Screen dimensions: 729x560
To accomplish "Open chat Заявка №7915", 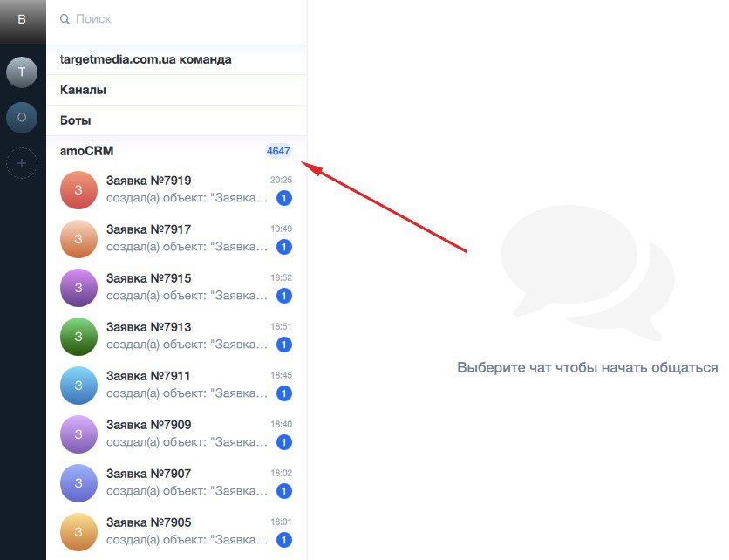I will (177, 288).
